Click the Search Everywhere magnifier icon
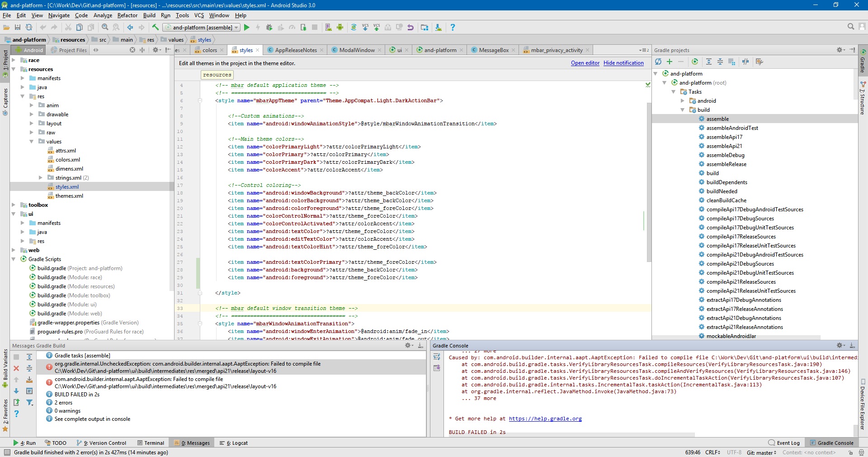 pyautogui.click(x=851, y=27)
